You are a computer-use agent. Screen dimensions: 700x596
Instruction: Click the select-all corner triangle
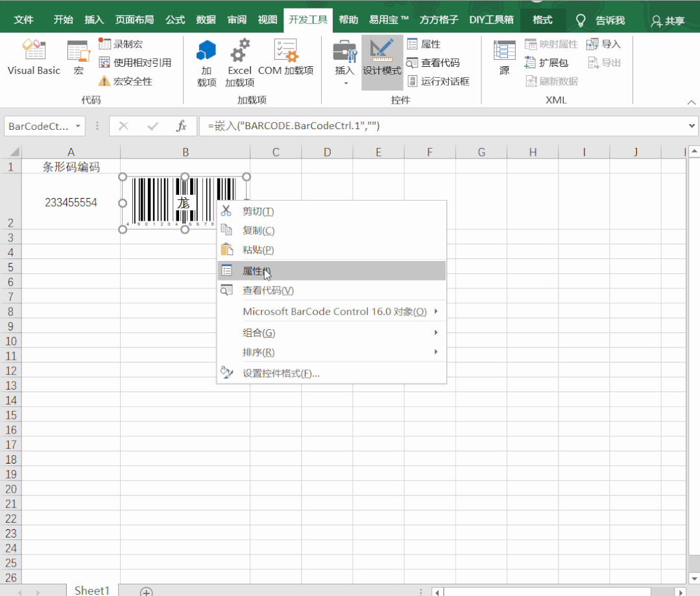point(14,153)
